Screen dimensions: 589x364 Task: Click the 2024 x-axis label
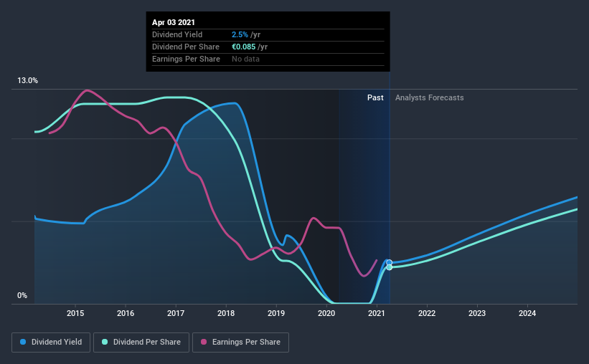[x=527, y=313]
